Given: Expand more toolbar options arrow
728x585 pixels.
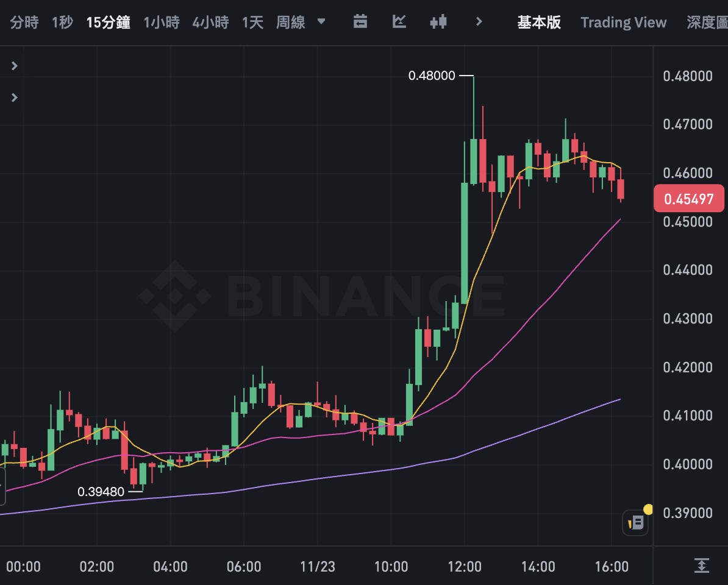Looking at the screenshot, I should click(479, 23).
